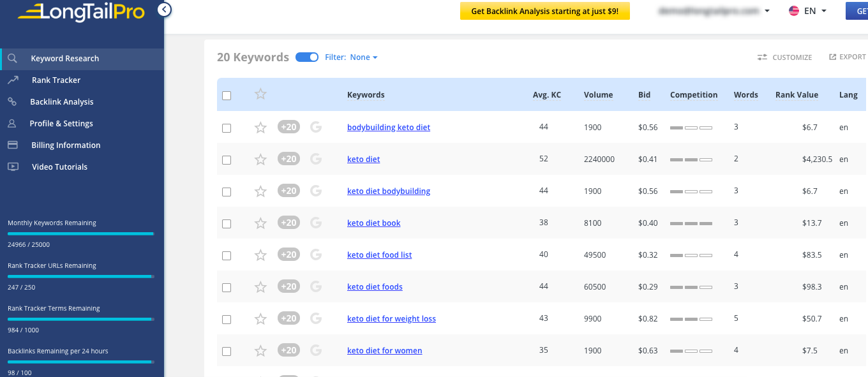Click the +20 badge for 'bodybuilding keto diet'
868x377 pixels.
[288, 127]
